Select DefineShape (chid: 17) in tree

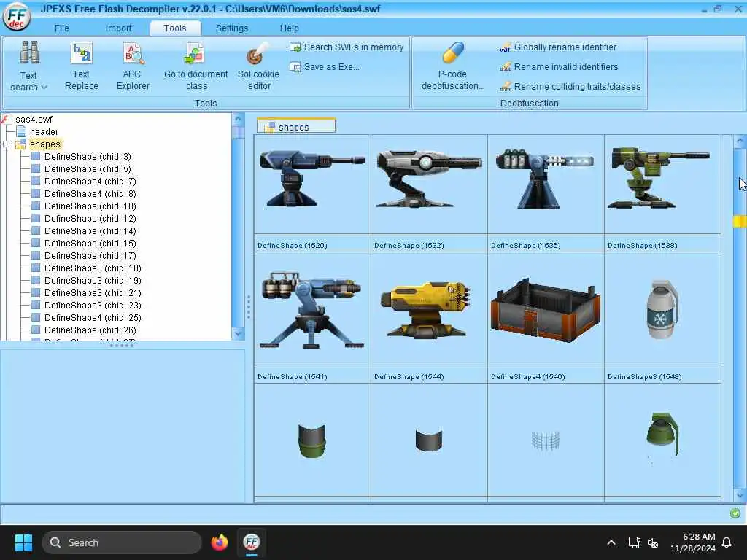90,255
